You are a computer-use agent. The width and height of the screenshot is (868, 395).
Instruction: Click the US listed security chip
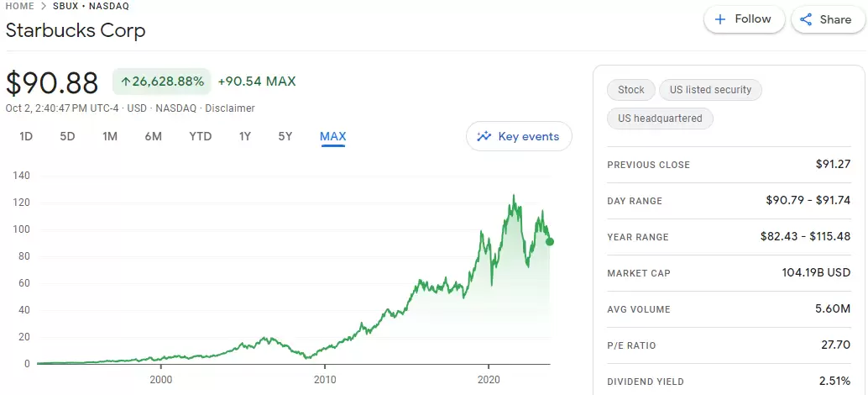click(x=710, y=90)
